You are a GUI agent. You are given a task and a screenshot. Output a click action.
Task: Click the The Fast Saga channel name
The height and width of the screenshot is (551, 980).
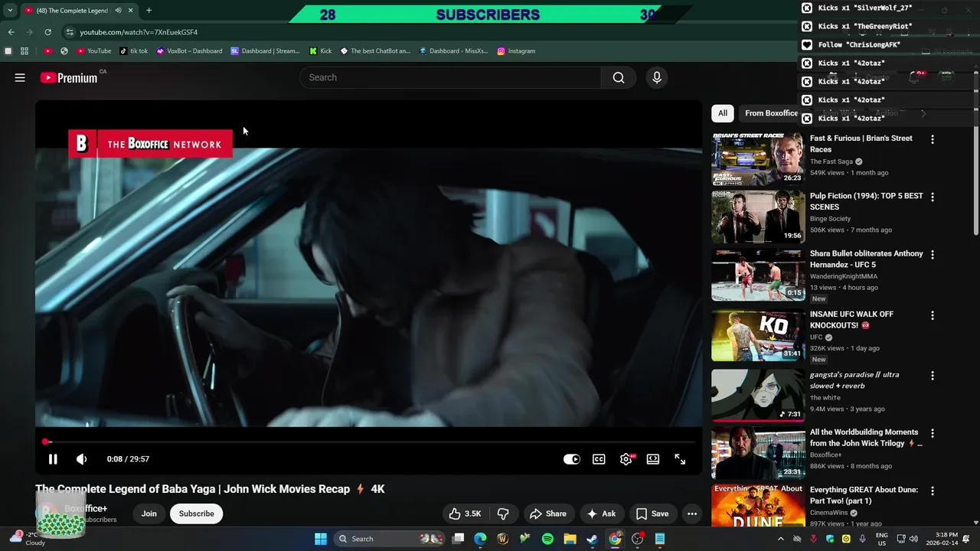pos(831,161)
